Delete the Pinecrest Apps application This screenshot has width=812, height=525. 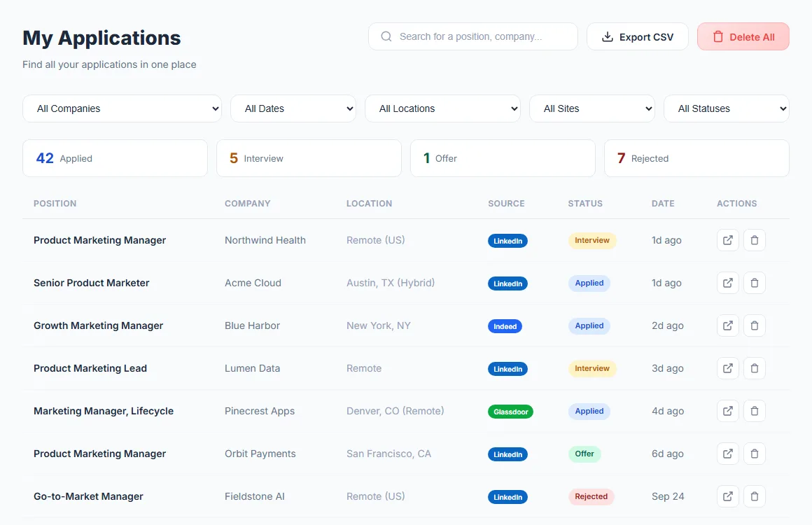click(x=755, y=411)
